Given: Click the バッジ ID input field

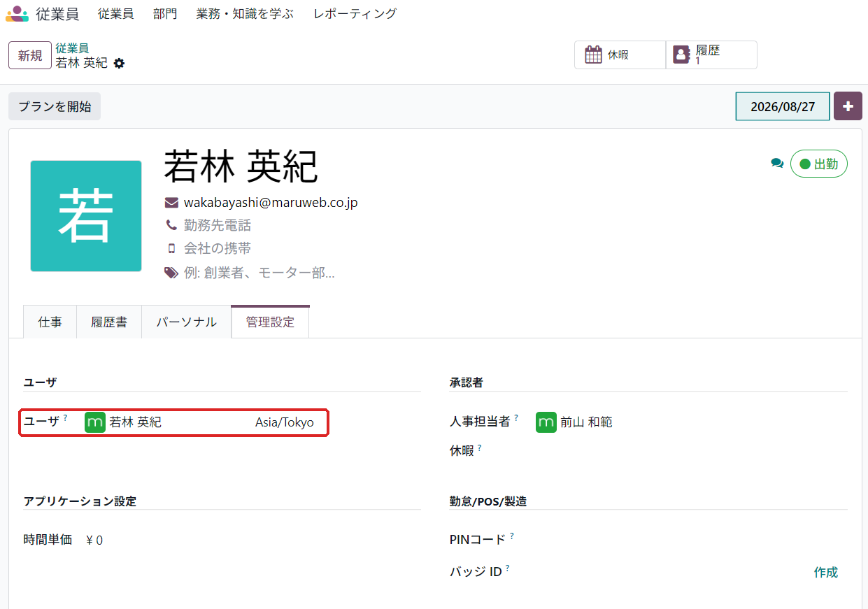Looking at the screenshot, I should coord(671,572).
